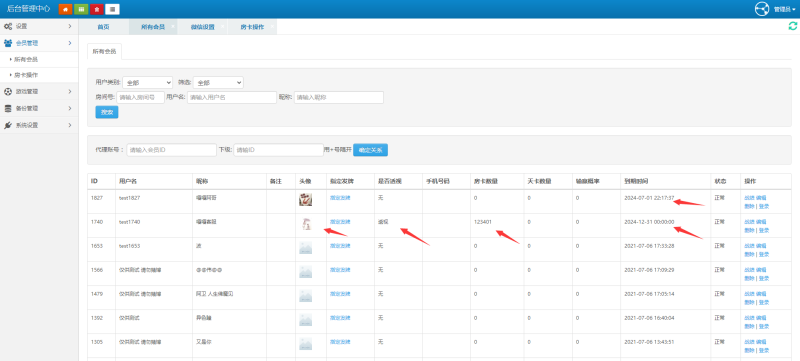
Task: Click the database 备份管理 sidebar icon
Action: (x=8, y=109)
